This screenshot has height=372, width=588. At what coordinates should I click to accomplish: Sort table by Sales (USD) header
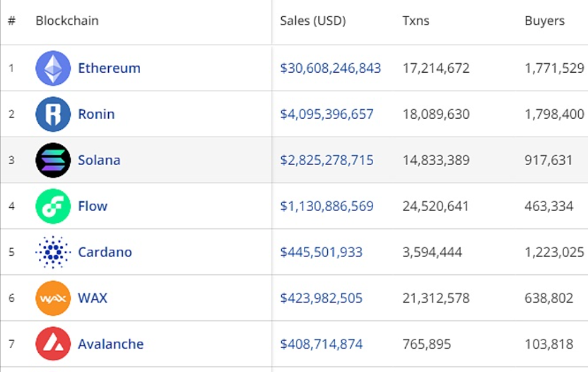tap(313, 21)
